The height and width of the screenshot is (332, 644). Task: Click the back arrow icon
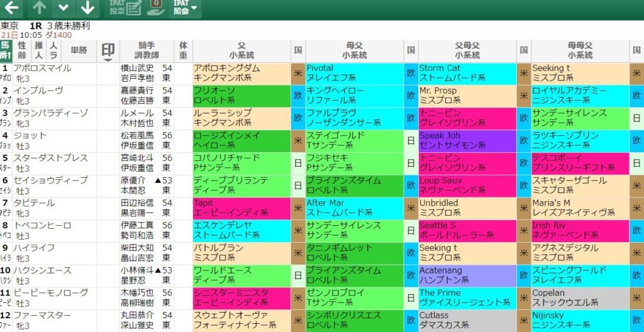pos(11,8)
